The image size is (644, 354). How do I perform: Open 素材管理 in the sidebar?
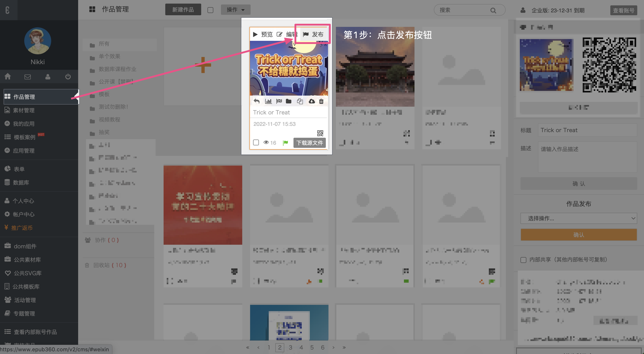click(24, 110)
